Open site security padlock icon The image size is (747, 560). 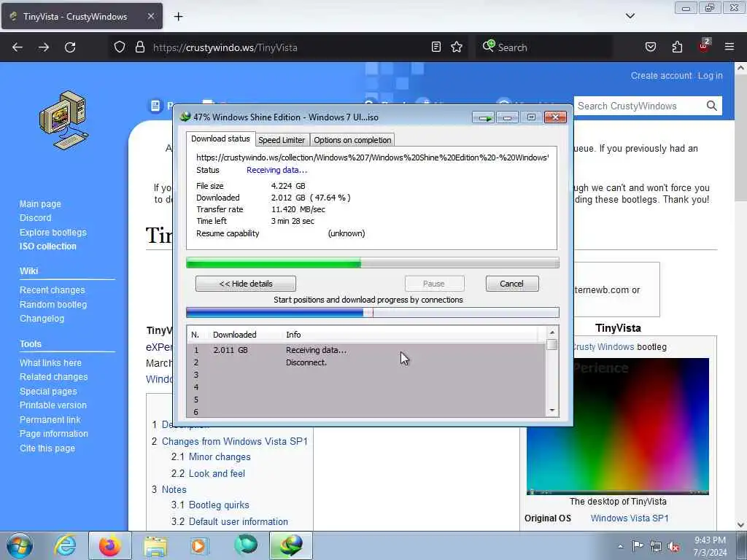tap(139, 47)
